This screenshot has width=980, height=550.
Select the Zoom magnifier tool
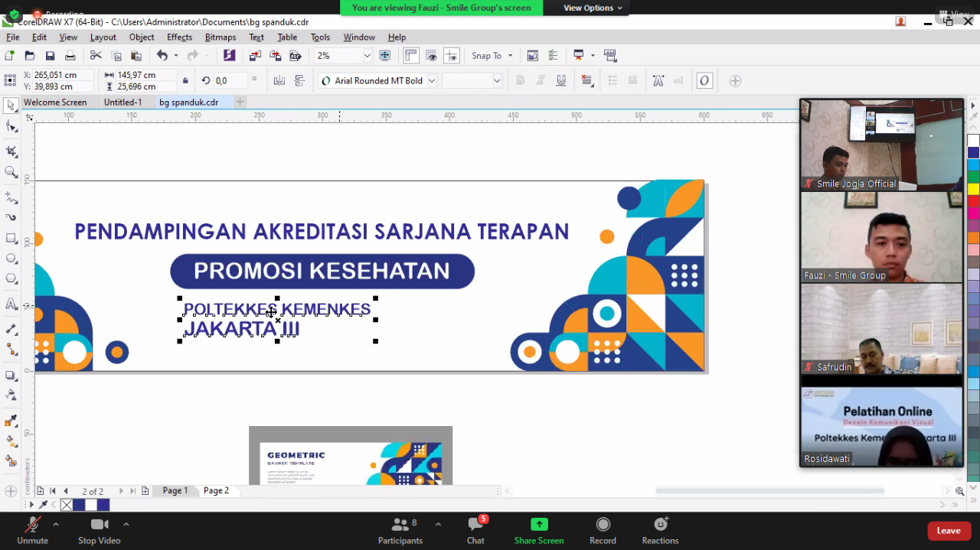pos(11,173)
